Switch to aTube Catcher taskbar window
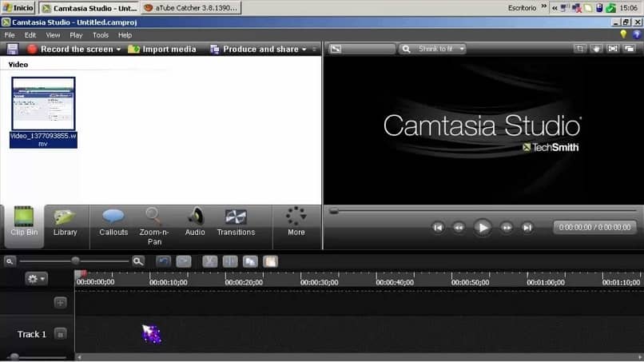The height and width of the screenshot is (362, 644). (191, 8)
